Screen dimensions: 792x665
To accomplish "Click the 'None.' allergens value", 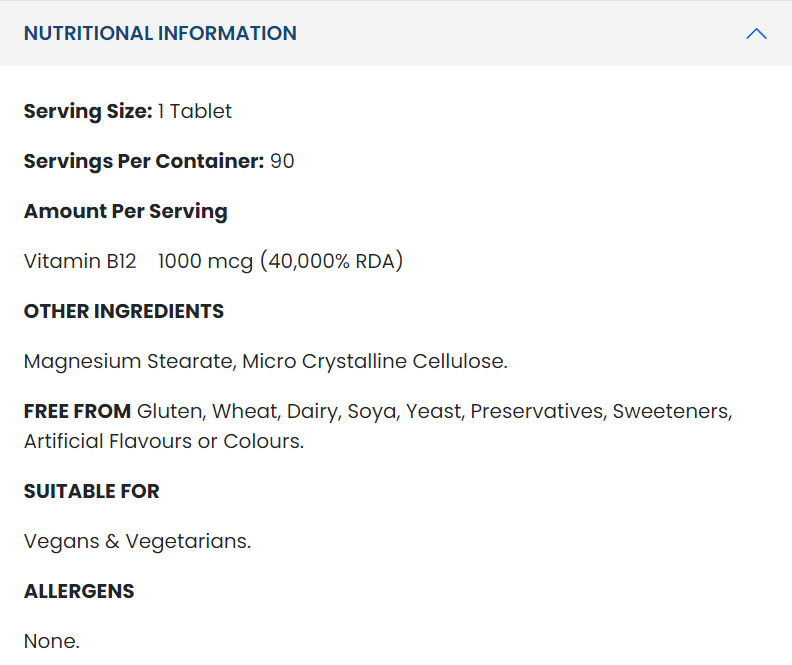I will (x=52, y=641).
